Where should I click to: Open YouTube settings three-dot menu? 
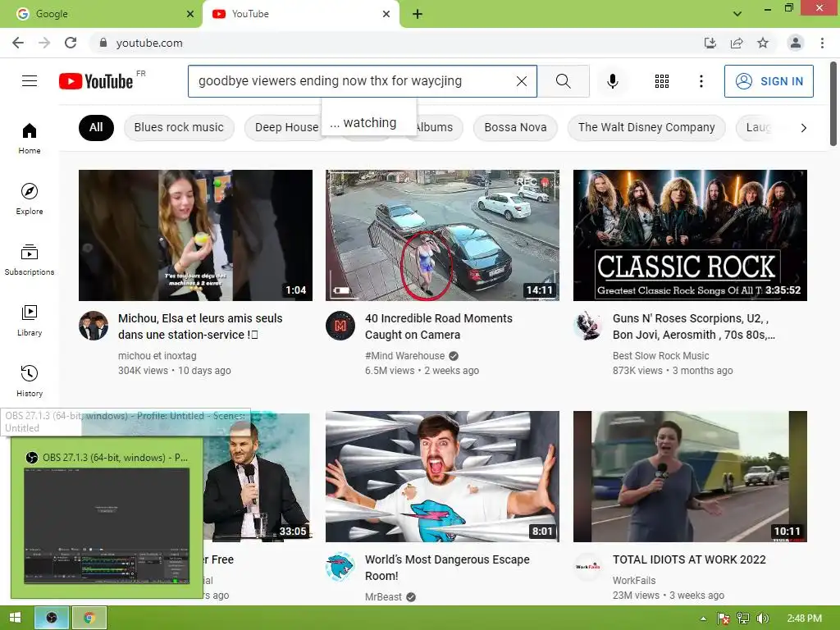701,81
